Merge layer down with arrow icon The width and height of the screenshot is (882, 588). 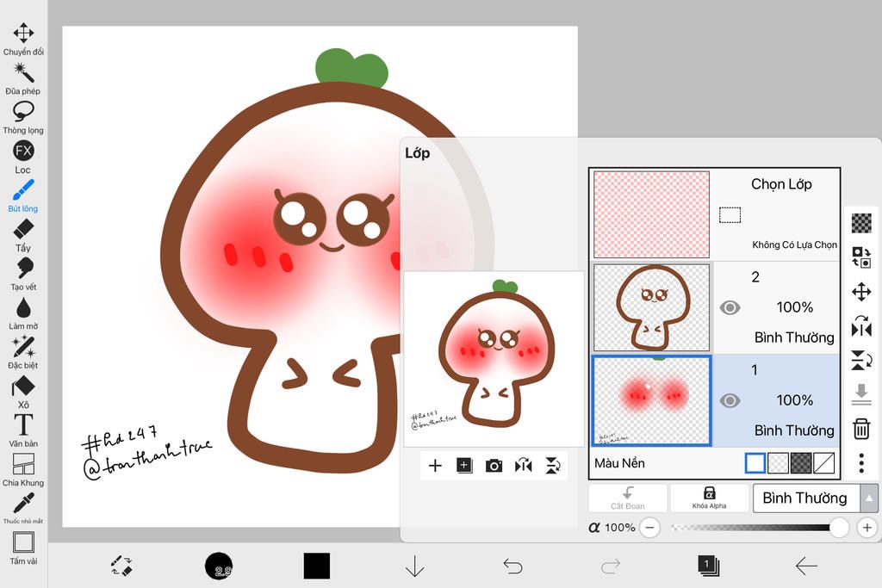tap(861, 394)
